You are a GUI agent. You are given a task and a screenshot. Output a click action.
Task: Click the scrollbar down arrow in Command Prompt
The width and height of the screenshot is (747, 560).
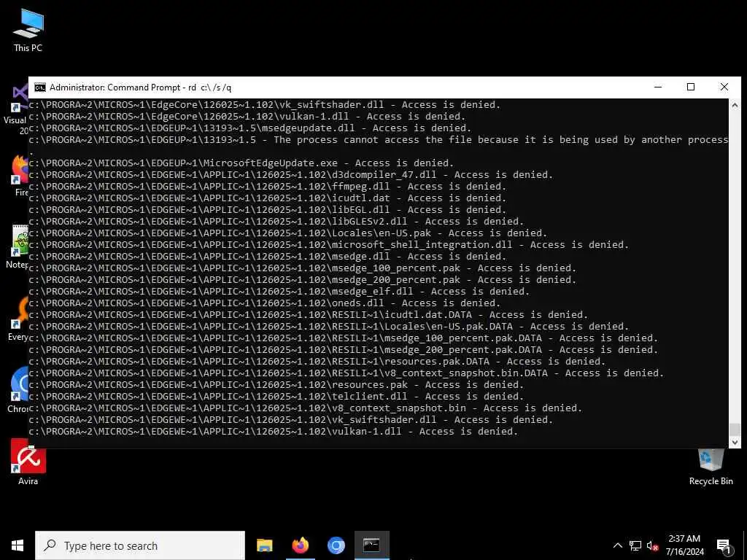point(735,442)
